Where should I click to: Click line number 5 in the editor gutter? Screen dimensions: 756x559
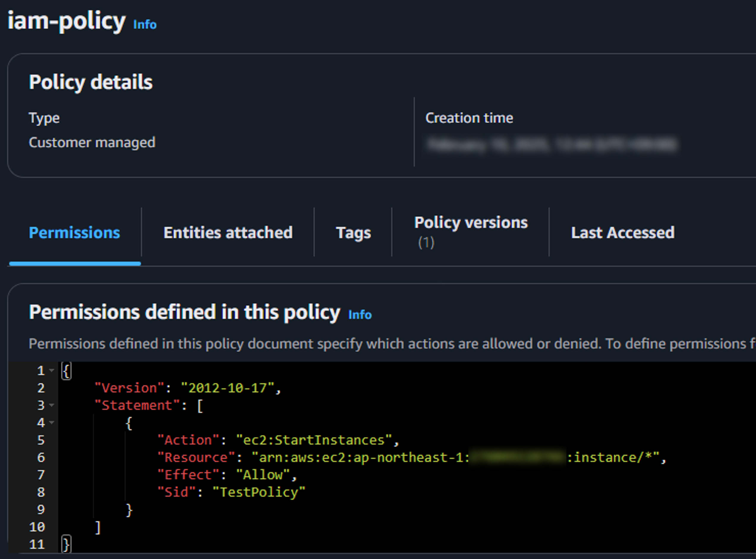click(x=41, y=440)
